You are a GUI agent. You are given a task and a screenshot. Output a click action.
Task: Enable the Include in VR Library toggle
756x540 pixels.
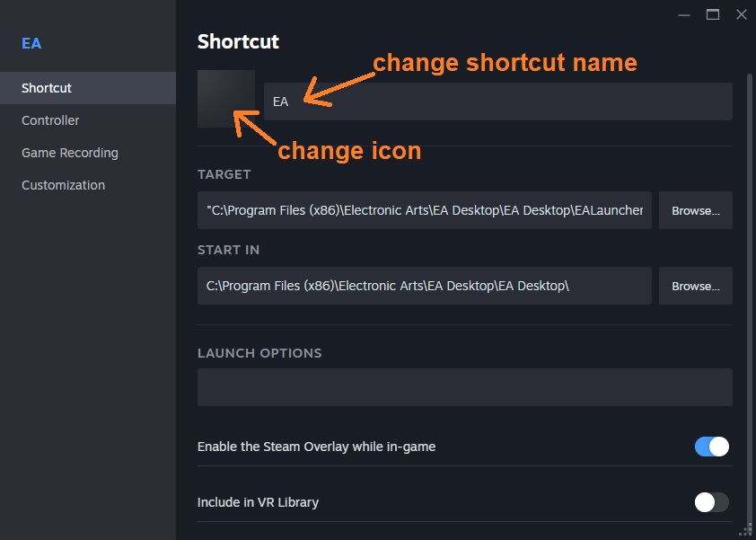(711, 502)
